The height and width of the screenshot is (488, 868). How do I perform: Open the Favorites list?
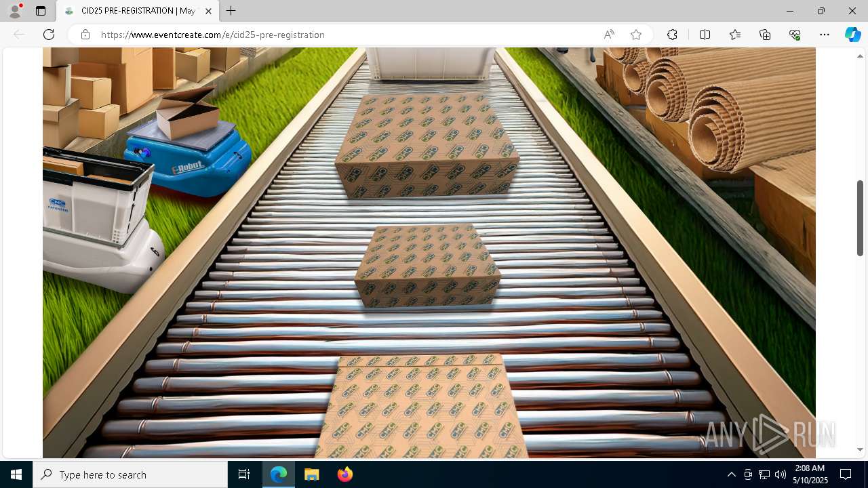point(735,35)
